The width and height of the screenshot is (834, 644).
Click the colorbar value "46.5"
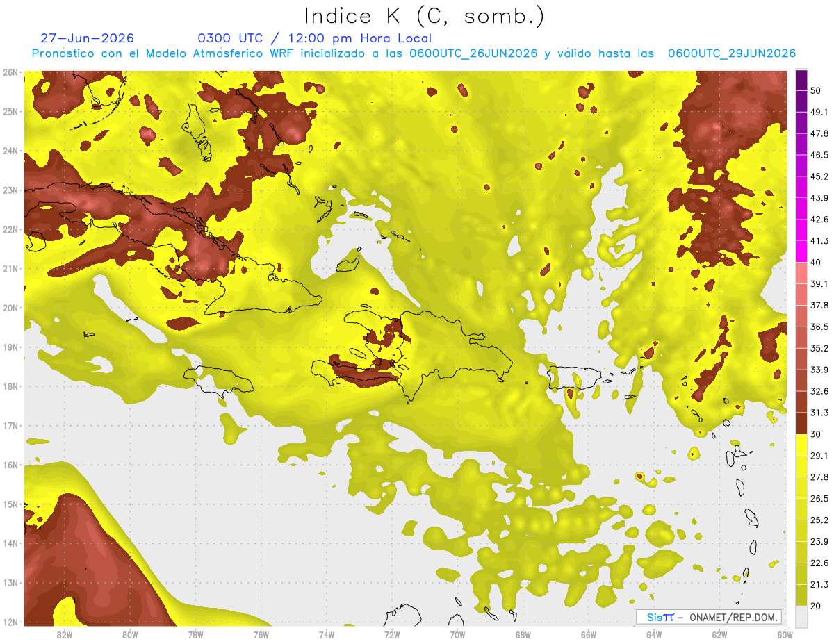pyautogui.click(x=819, y=155)
